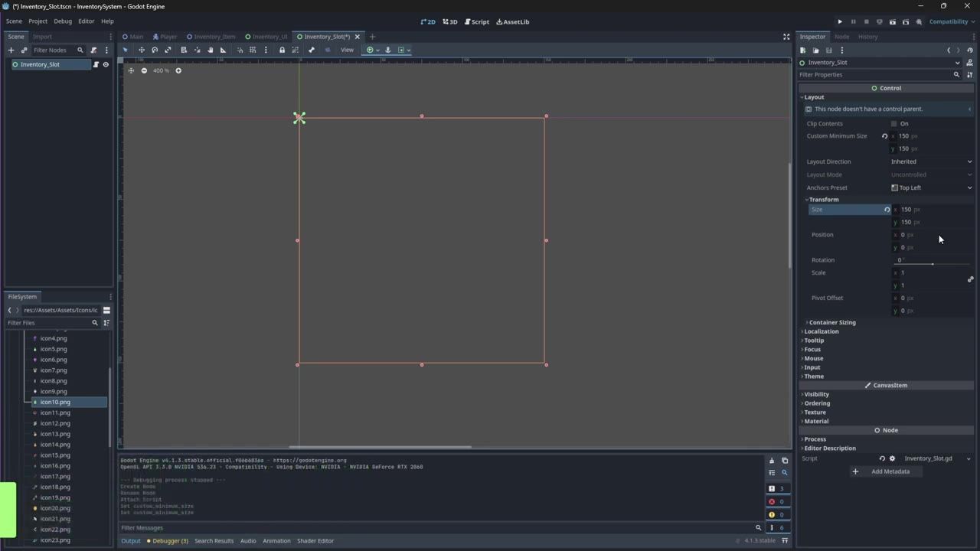Switch to the Inventory_UI scene tab

[266, 37]
